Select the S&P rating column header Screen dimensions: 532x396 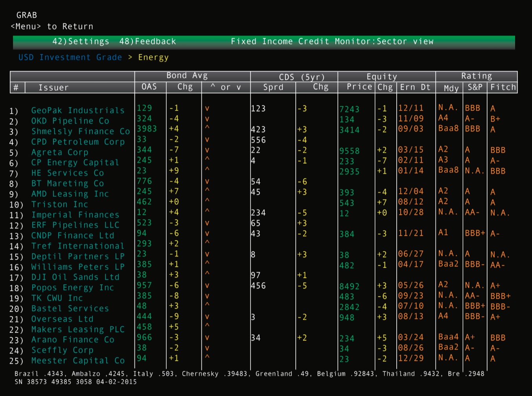tap(475, 87)
